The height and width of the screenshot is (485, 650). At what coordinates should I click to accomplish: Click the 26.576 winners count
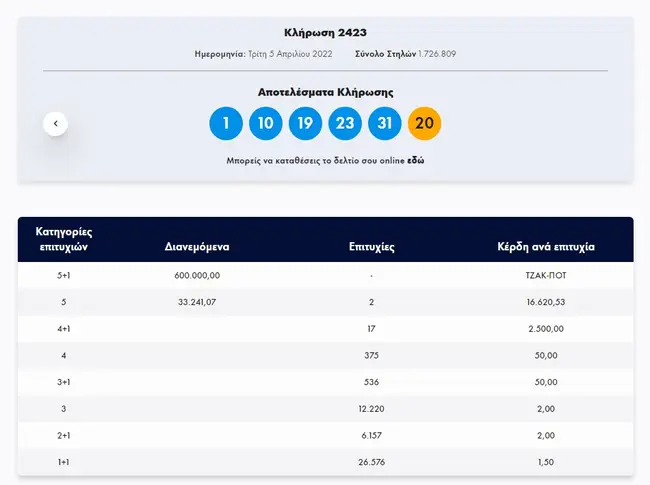pos(371,462)
